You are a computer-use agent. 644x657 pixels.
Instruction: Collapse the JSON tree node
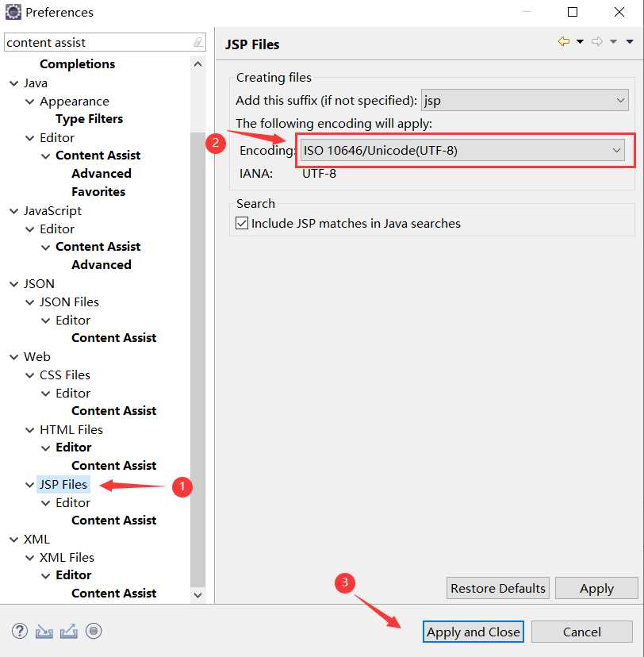(13, 284)
